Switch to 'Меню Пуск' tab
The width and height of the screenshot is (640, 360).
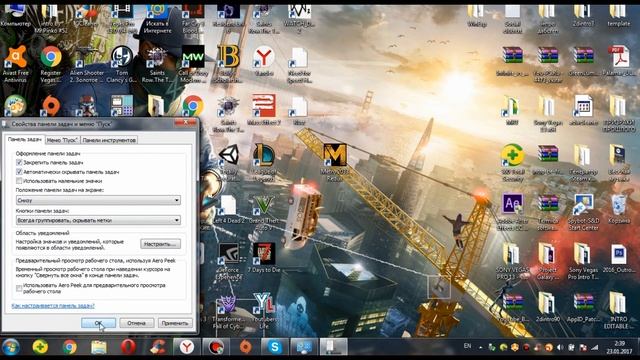click(62, 140)
